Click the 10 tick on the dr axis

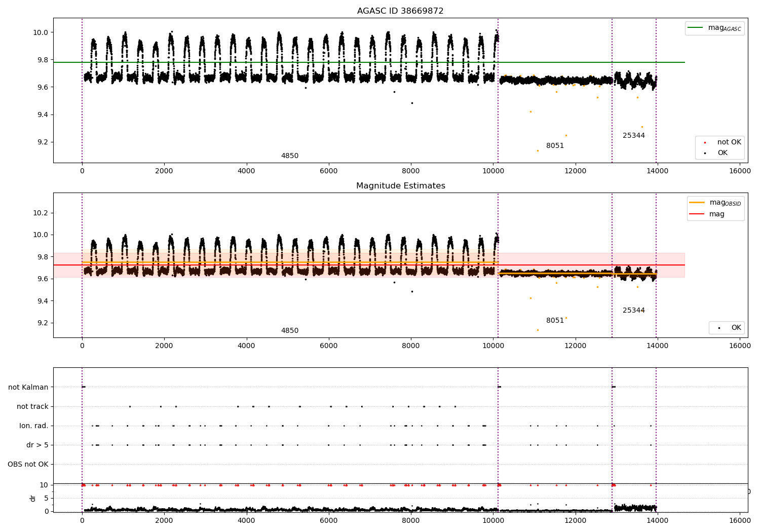44,485
